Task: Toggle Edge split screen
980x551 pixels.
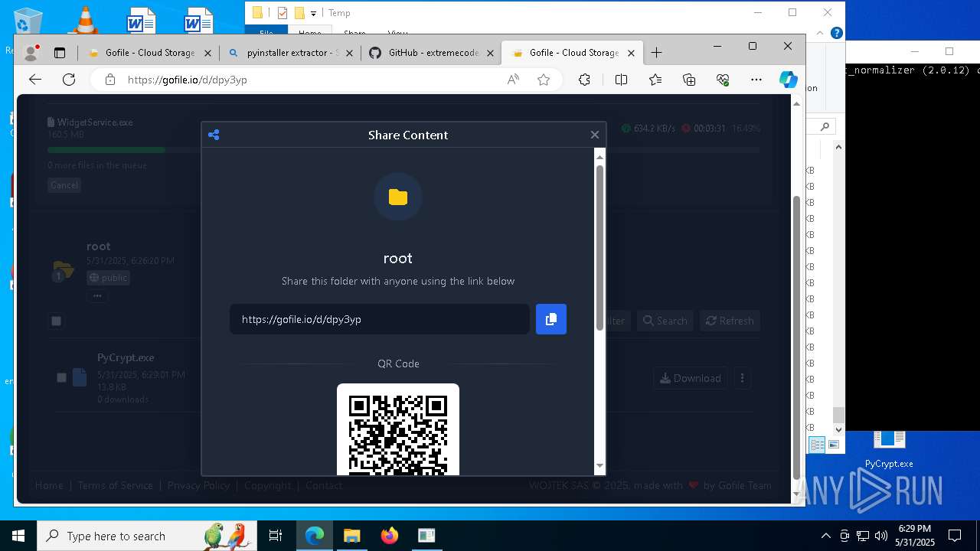Action: pos(621,80)
